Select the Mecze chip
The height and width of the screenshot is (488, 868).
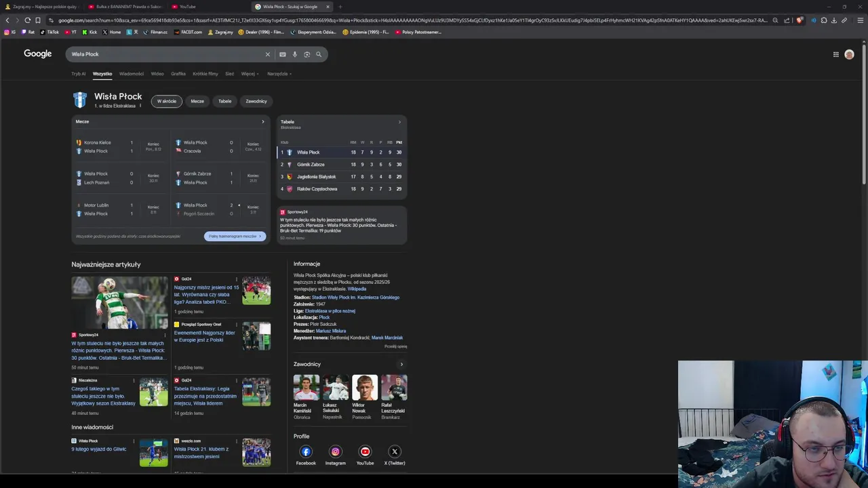pos(197,101)
